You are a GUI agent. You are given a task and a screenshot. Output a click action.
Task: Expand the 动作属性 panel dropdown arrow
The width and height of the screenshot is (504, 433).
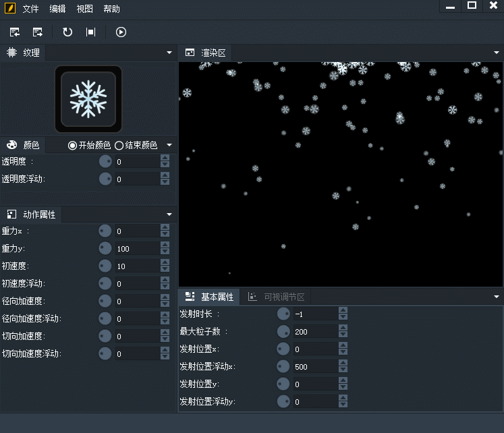coord(169,214)
